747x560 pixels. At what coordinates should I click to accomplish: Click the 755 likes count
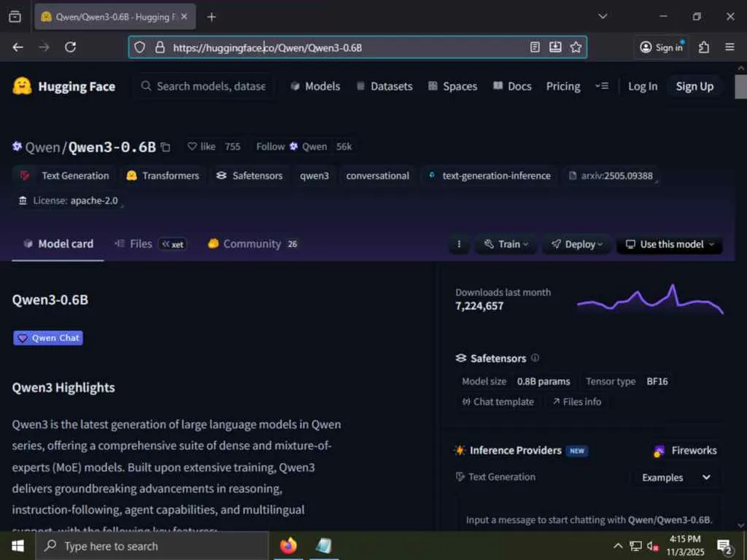(233, 147)
